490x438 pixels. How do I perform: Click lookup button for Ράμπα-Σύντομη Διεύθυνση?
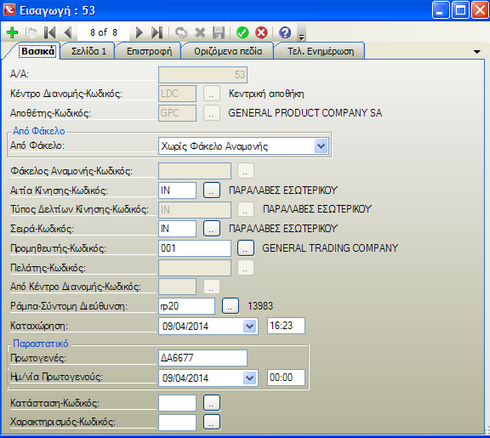click(230, 306)
